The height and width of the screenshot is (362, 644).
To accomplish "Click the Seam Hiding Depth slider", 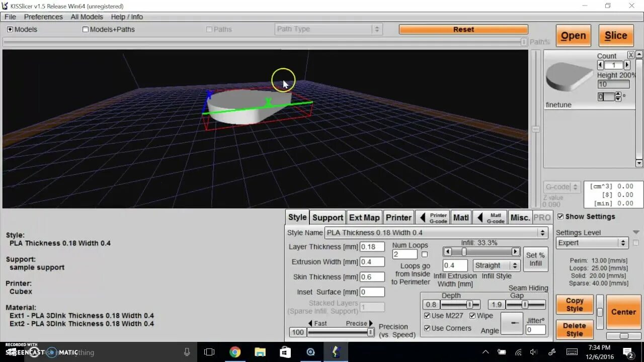I will [x=460, y=305].
